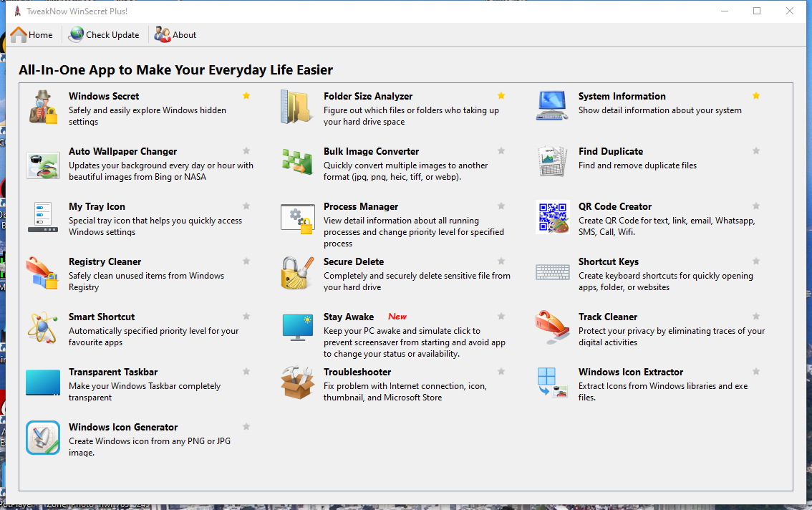812x510 pixels.
Task: Open the Stay Awake tool title
Action: [349, 317]
